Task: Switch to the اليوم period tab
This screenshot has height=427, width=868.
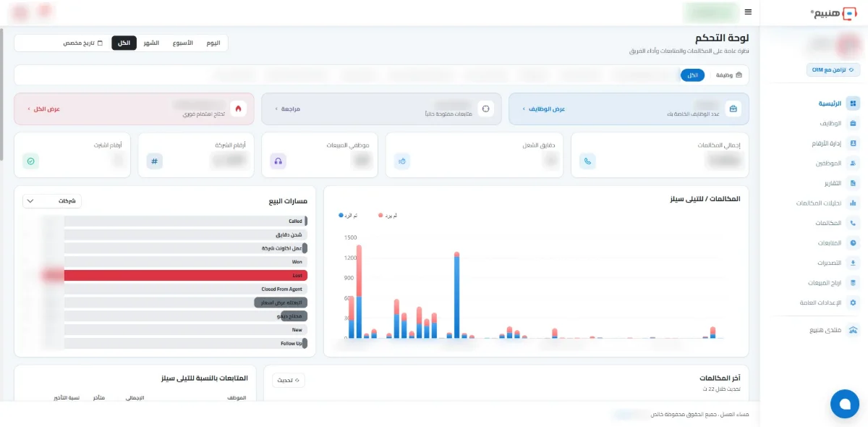Action: pos(213,43)
